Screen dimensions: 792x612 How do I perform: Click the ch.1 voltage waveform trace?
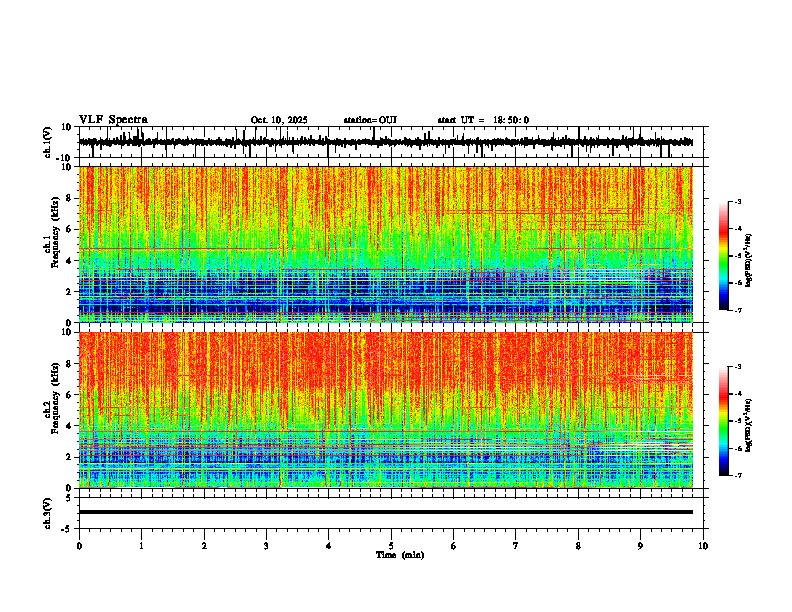click(386, 142)
